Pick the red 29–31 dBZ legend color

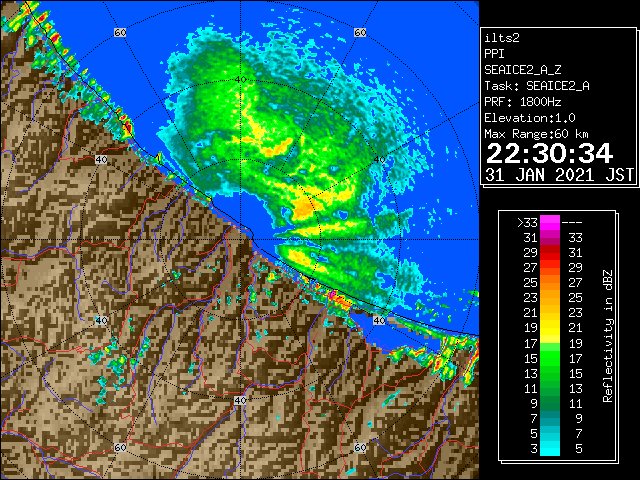pos(550,253)
